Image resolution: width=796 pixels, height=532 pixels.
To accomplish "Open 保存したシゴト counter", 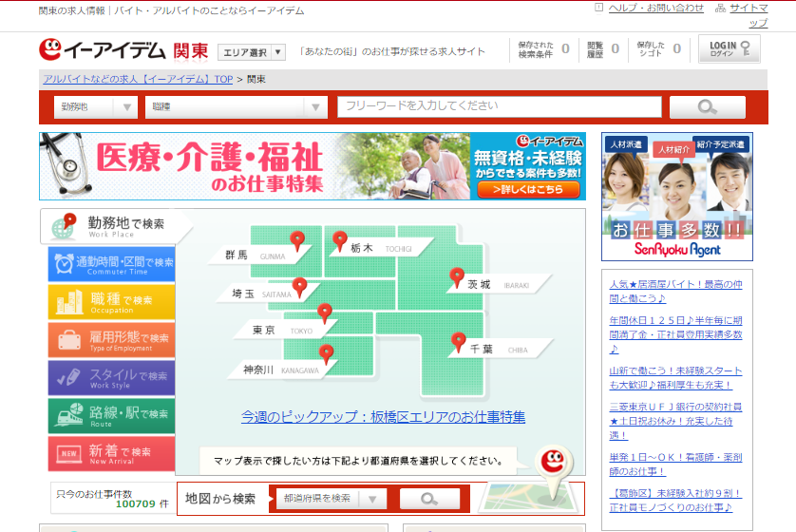I will coord(659,49).
